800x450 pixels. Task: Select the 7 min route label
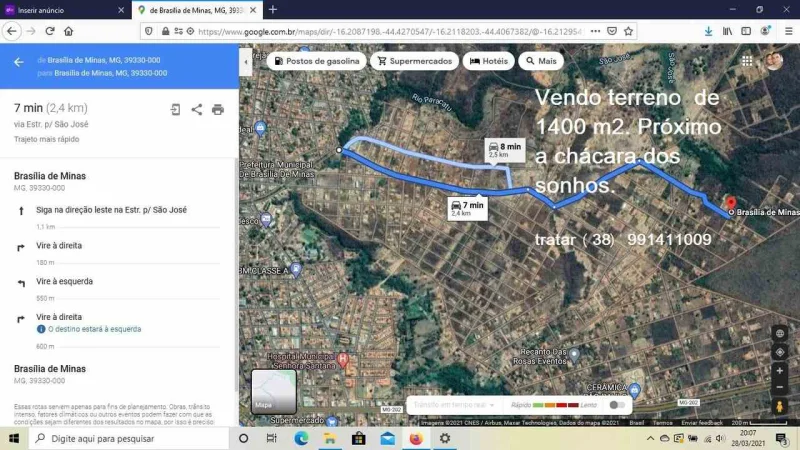(x=467, y=208)
